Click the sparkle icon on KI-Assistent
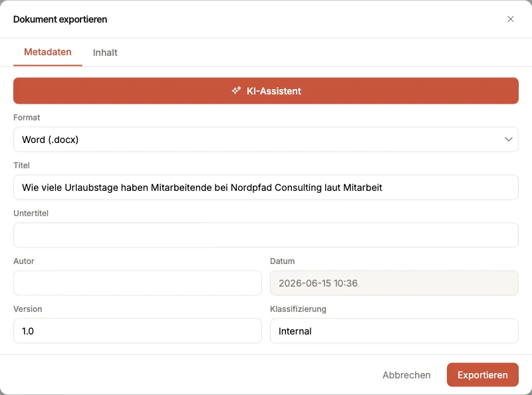 pos(236,90)
